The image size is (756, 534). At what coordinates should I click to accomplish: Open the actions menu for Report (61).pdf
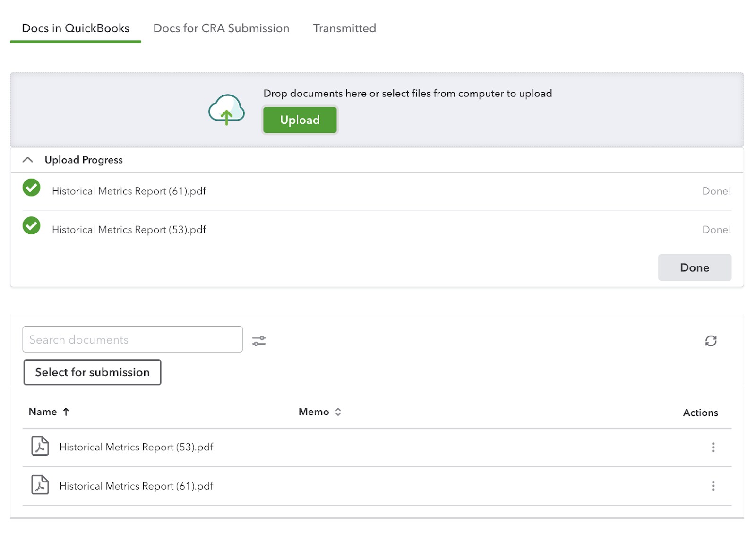pyautogui.click(x=713, y=486)
